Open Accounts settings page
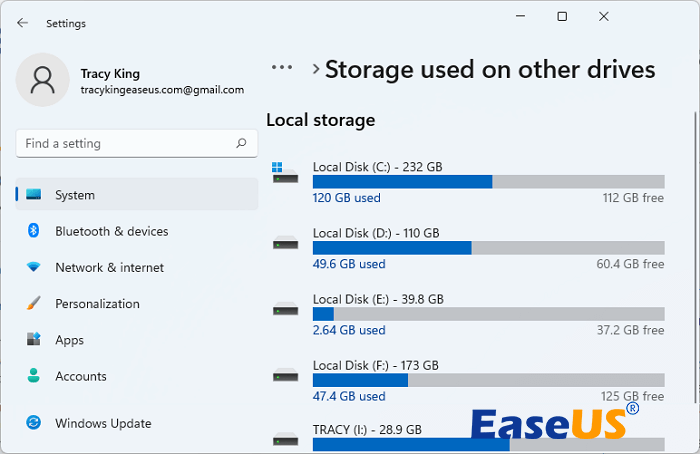 [x=81, y=377]
